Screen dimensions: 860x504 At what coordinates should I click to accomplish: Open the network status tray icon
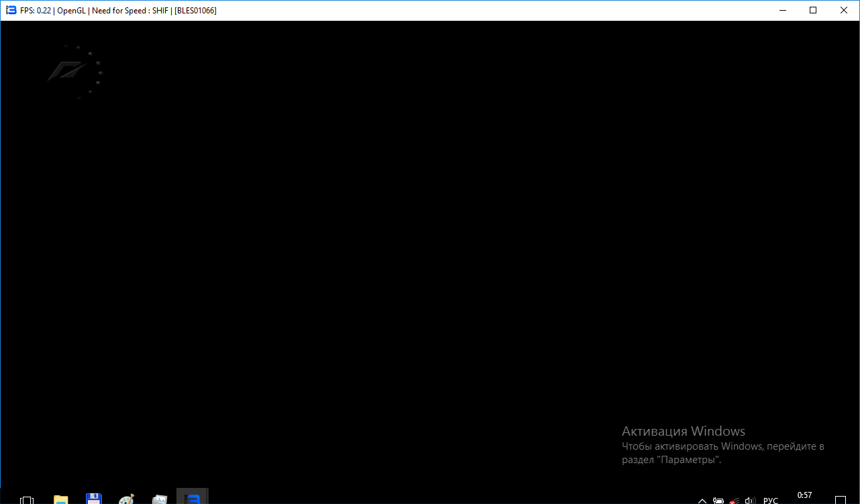click(x=735, y=500)
